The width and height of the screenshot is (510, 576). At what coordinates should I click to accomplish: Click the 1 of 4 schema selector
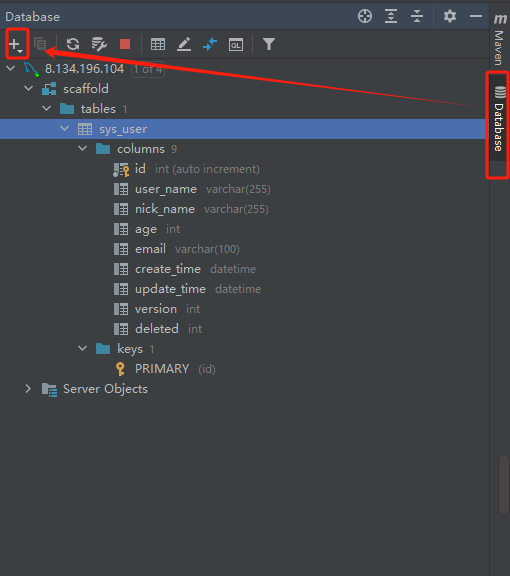point(148,69)
